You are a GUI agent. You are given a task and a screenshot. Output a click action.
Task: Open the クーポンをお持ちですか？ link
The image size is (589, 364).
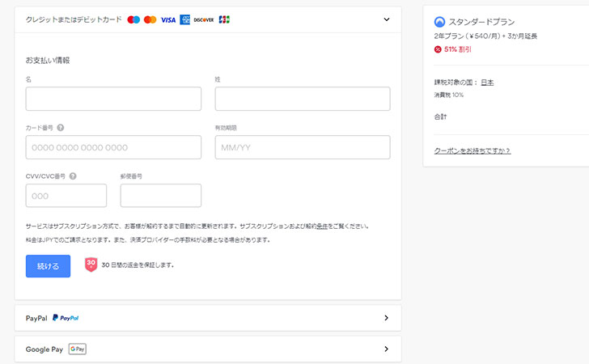pyautogui.click(x=472, y=150)
